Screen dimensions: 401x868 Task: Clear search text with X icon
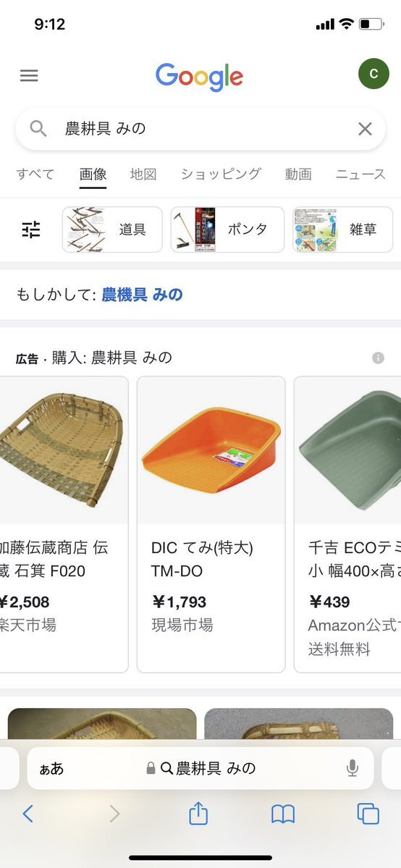click(x=365, y=129)
